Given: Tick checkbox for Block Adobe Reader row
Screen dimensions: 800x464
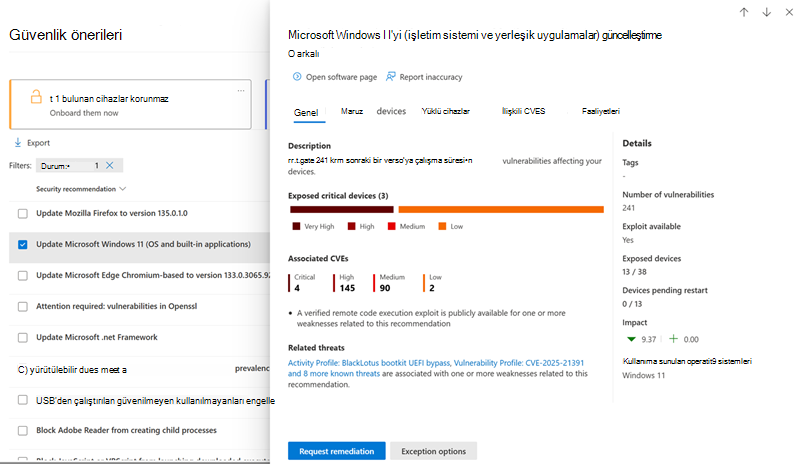Looking at the screenshot, I should [22, 431].
